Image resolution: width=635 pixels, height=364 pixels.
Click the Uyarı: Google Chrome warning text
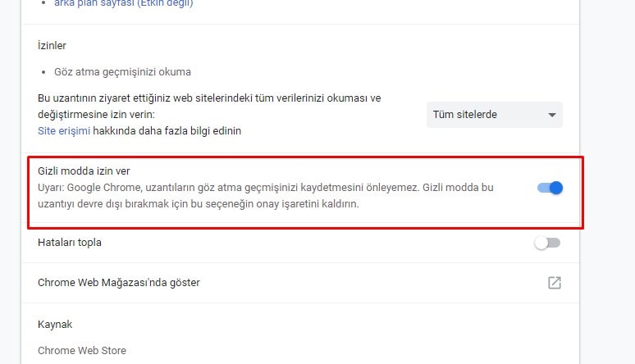(266, 196)
